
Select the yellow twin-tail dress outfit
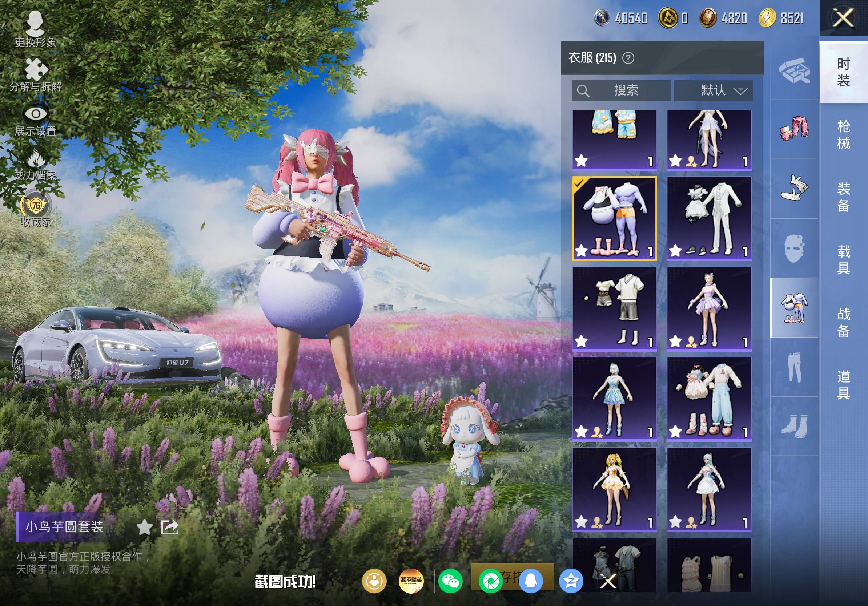[x=614, y=490]
